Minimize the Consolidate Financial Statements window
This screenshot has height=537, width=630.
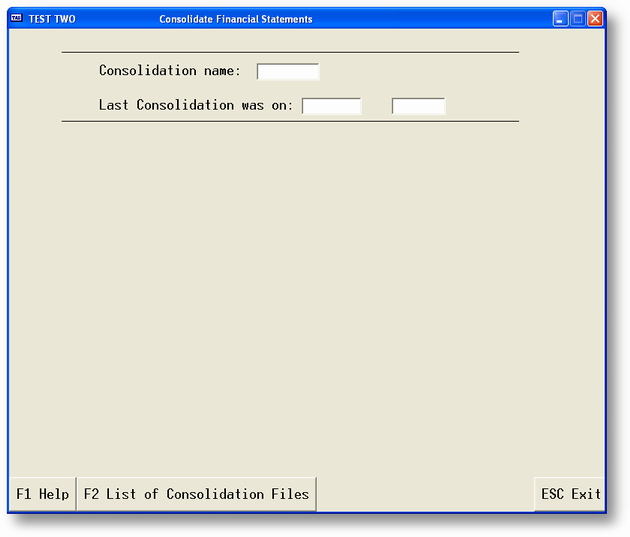point(560,18)
